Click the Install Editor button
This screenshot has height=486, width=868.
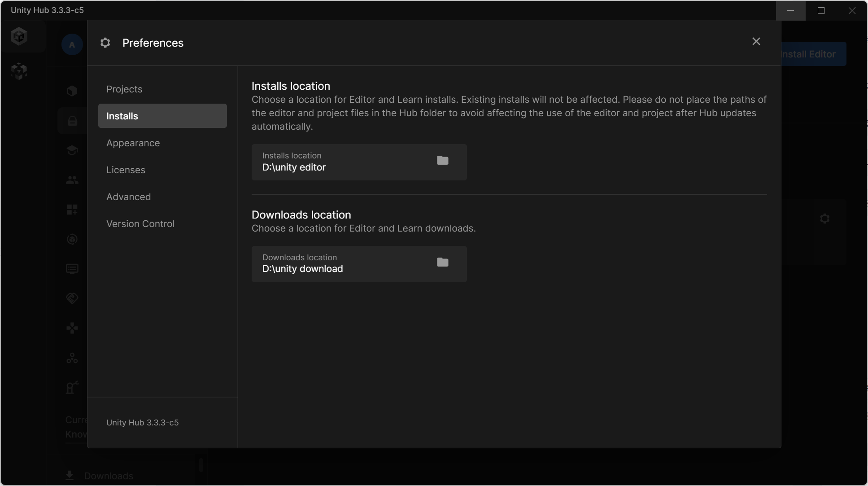(x=813, y=54)
